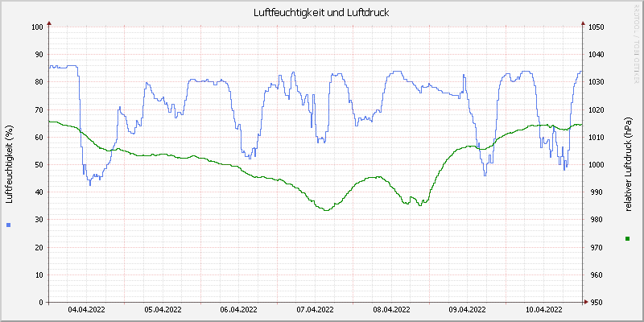Click the arrowhead ending the time axis
The width and height of the screenshot is (644, 322).
(x=586, y=303)
